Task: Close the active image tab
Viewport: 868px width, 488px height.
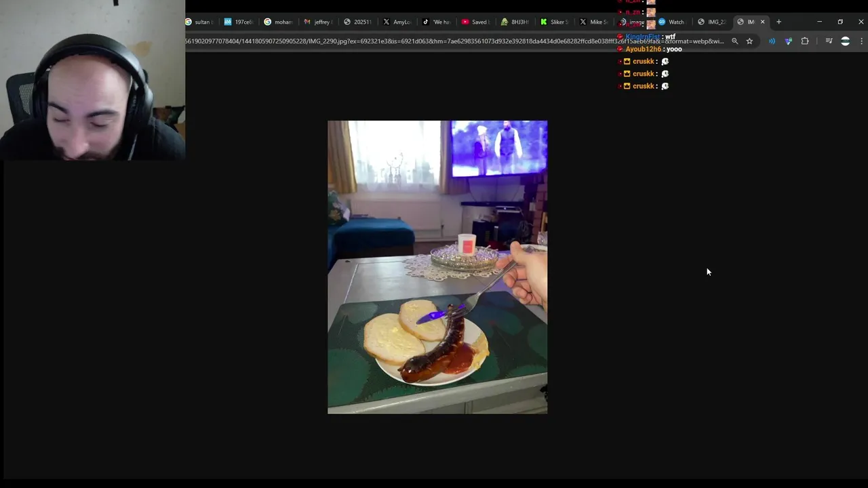Action: click(762, 22)
